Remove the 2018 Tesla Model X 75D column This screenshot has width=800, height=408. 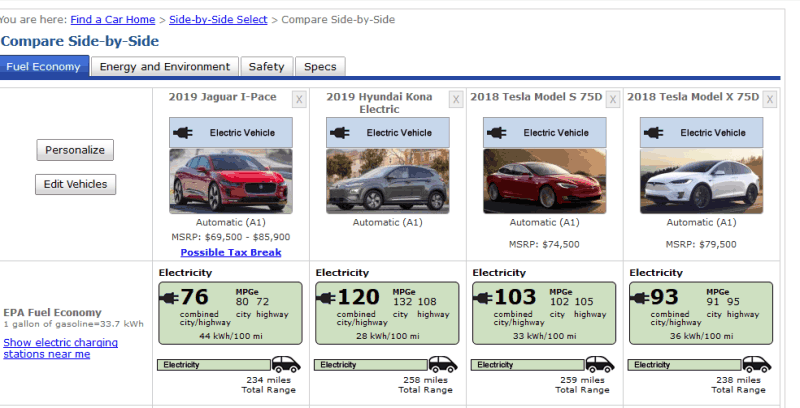(x=769, y=99)
